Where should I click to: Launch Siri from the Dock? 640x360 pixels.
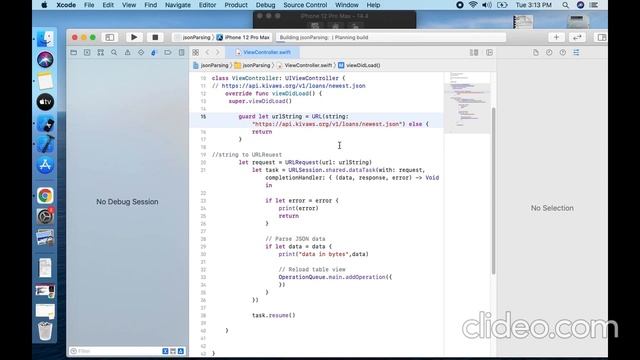[45, 60]
